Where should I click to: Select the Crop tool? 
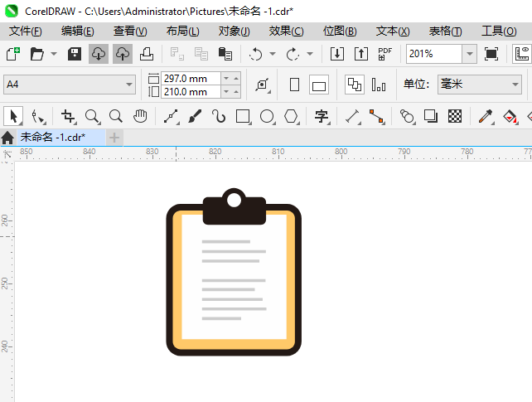pyautogui.click(x=69, y=116)
